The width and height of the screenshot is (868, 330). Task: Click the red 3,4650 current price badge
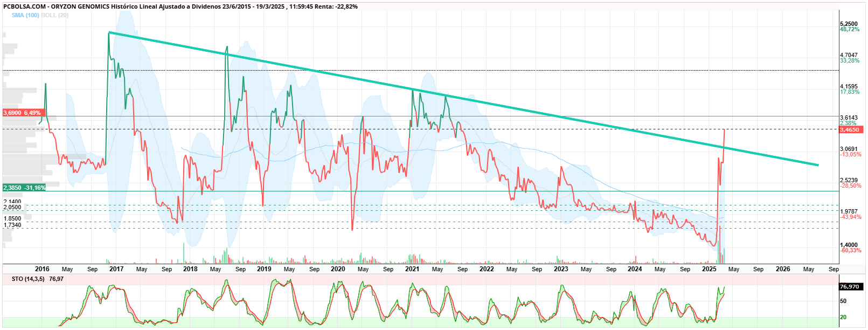[851, 129]
